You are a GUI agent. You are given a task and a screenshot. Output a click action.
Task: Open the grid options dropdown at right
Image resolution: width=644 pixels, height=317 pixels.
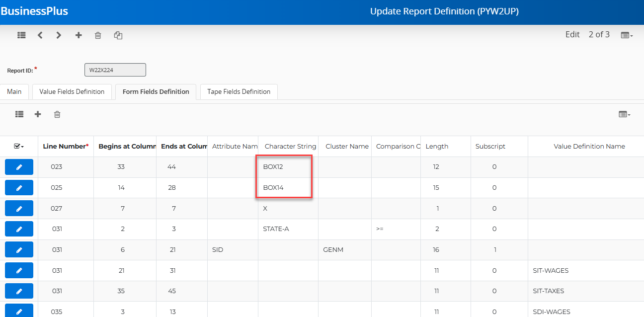625,114
